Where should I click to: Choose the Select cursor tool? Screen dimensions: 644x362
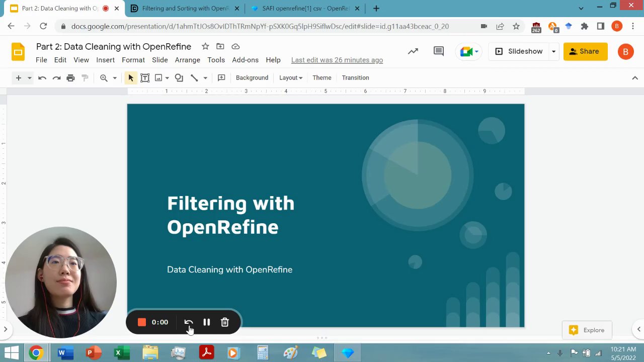click(x=131, y=78)
